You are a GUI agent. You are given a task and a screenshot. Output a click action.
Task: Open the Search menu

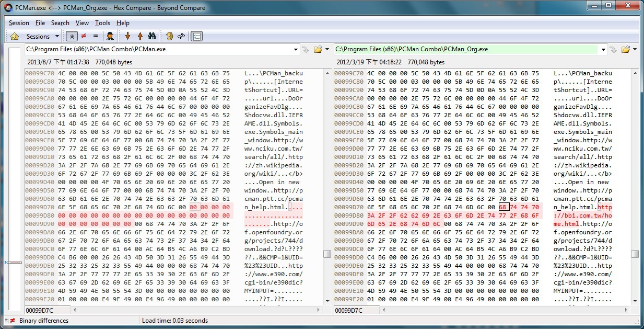(x=60, y=23)
